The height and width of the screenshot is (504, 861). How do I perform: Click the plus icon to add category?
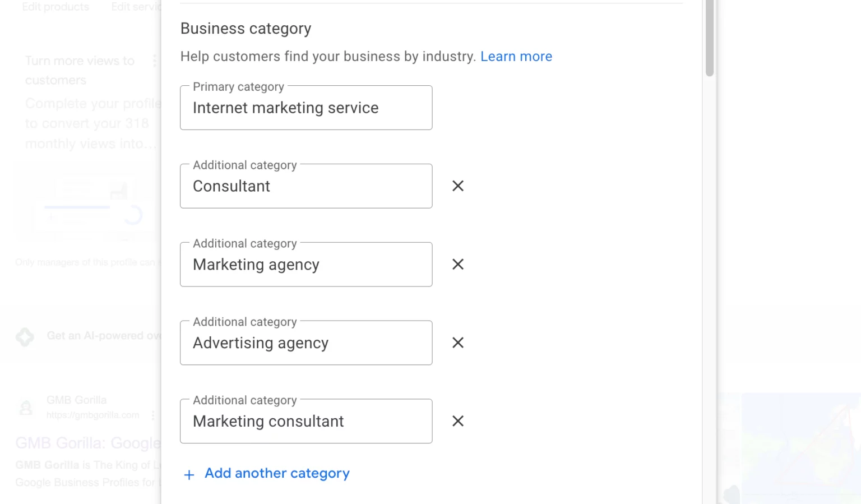(189, 475)
